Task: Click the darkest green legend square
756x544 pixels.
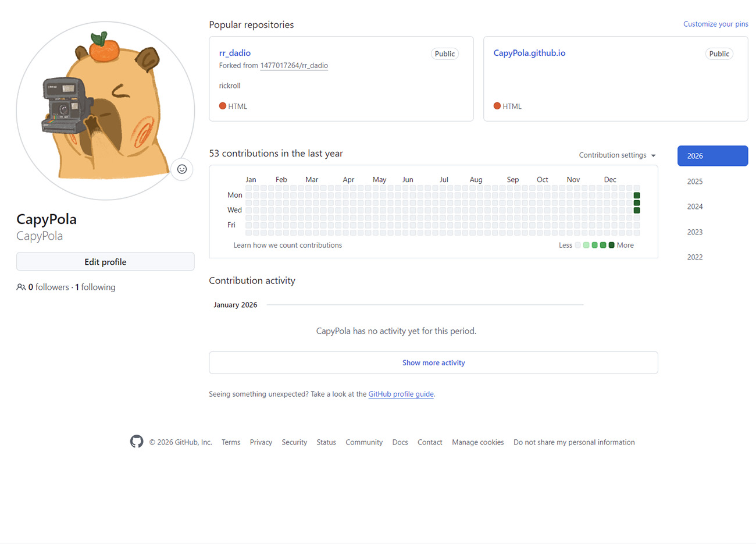Action: (x=611, y=246)
